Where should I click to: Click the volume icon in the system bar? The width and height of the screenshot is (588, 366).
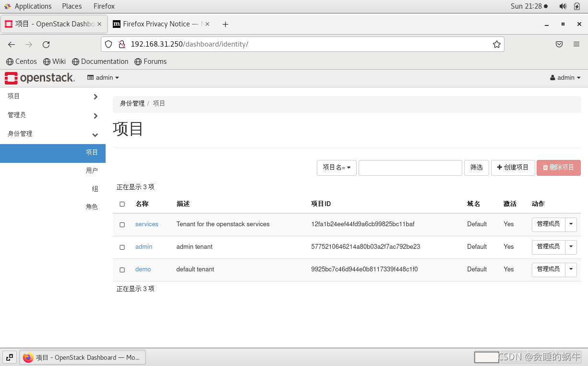click(563, 6)
